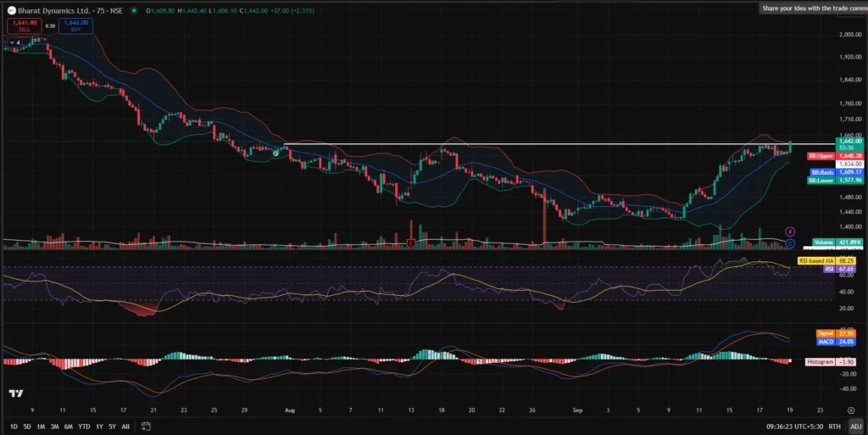Click the red E earnings marker
The width and height of the screenshot is (868, 435).
[411, 243]
